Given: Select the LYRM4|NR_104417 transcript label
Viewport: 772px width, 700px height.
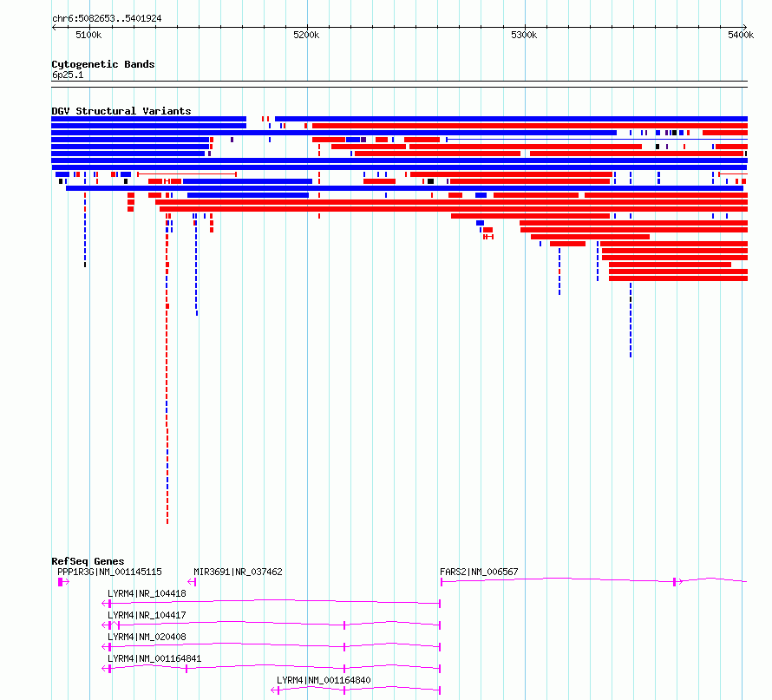Looking at the screenshot, I should click(x=147, y=615).
